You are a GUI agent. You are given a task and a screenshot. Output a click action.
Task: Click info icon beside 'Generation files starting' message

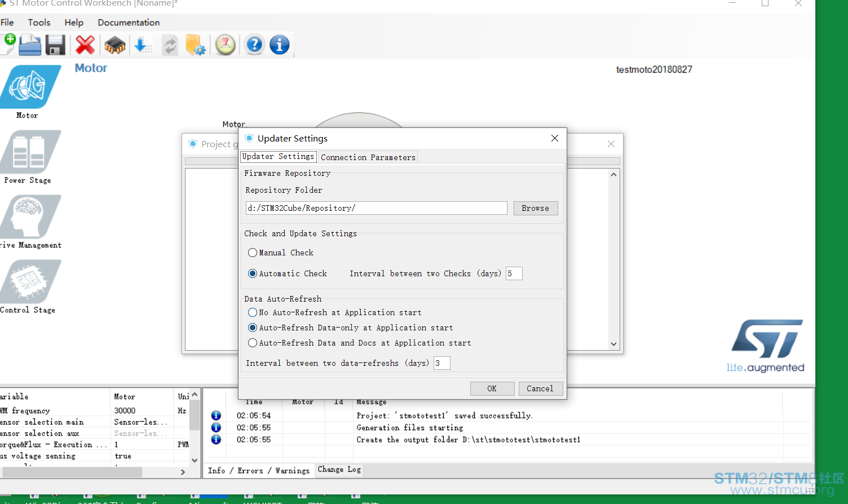click(216, 427)
